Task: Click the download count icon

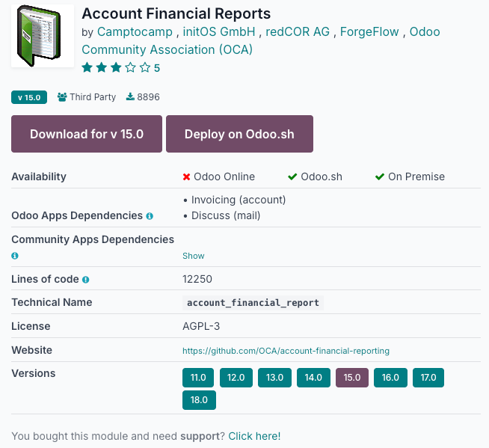Action: [x=130, y=97]
